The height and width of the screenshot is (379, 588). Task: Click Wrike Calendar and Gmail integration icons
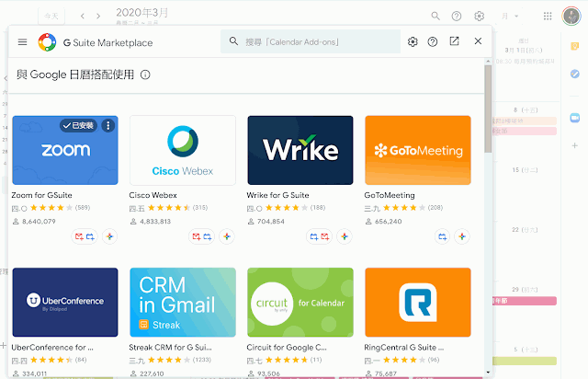pos(319,236)
